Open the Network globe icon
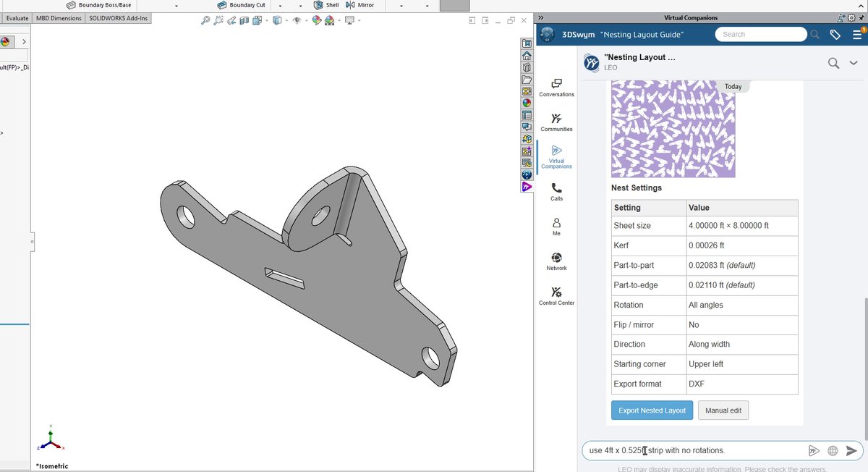This screenshot has width=868, height=472. coord(556,261)
